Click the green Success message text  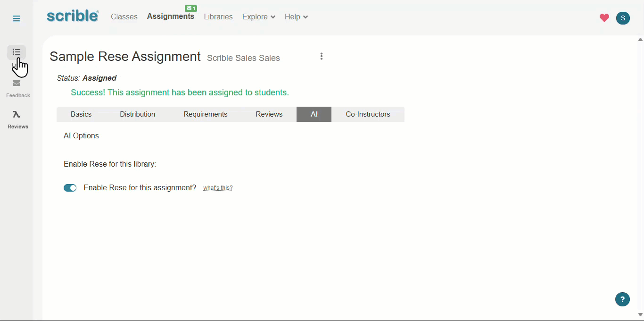tap(180, 93)
